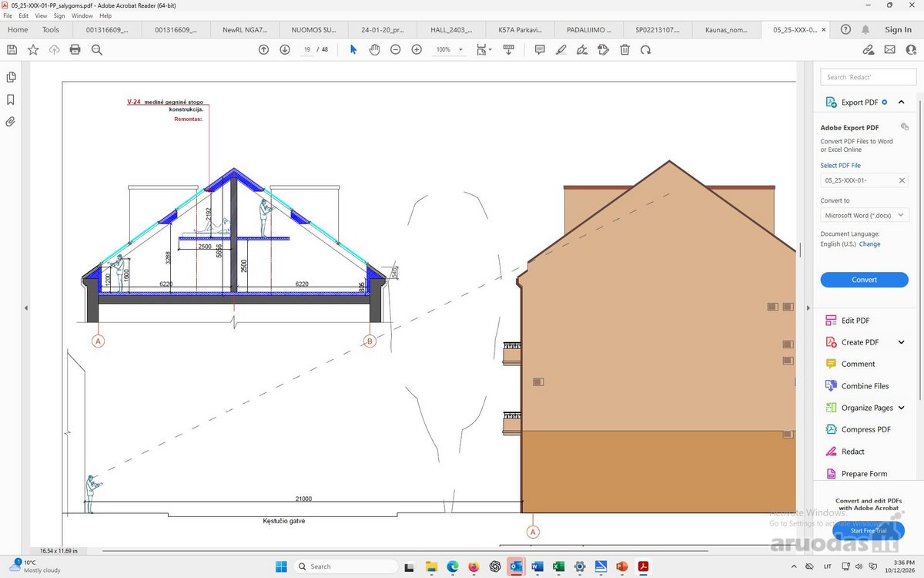Expand the Create PDF options
The height and width of the screenshot is (578, 924).
(x=901, y=342)
